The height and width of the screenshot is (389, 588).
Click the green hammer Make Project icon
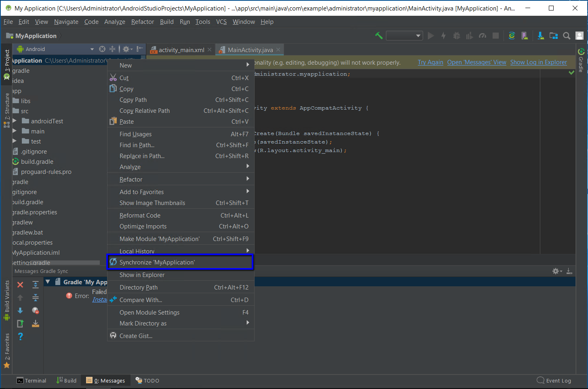[x=379, y=36]
